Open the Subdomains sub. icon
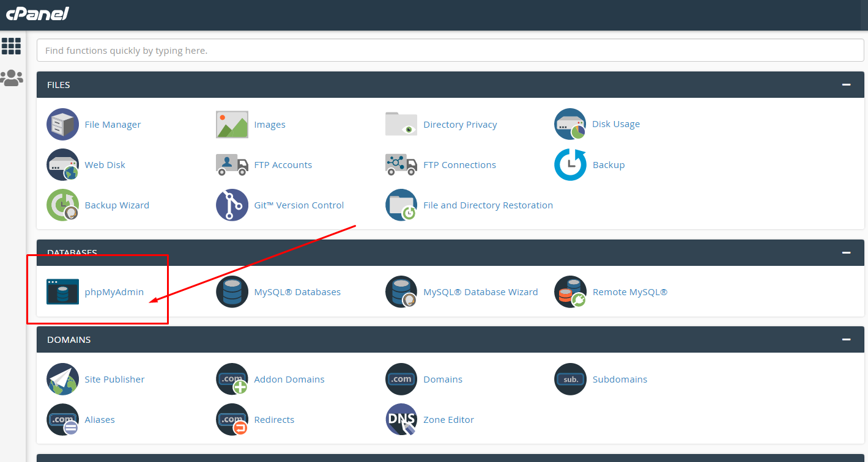 pos(570,380)
